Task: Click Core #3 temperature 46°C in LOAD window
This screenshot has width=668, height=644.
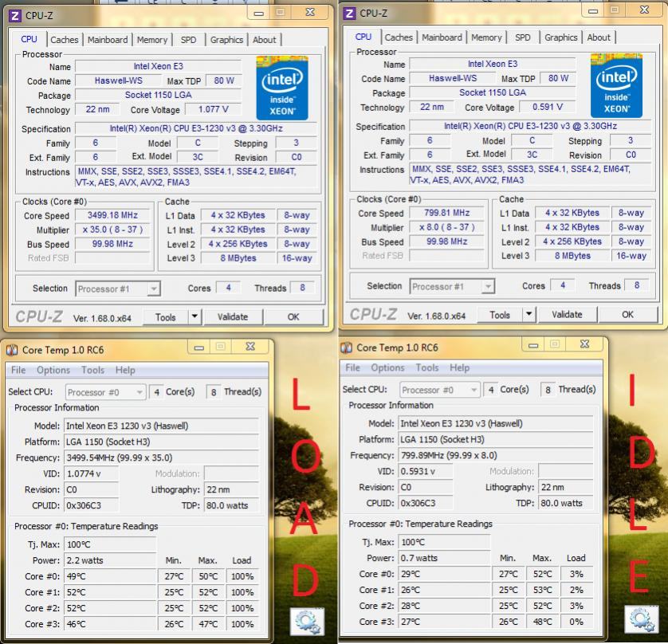Action: [x=110, y=624]
